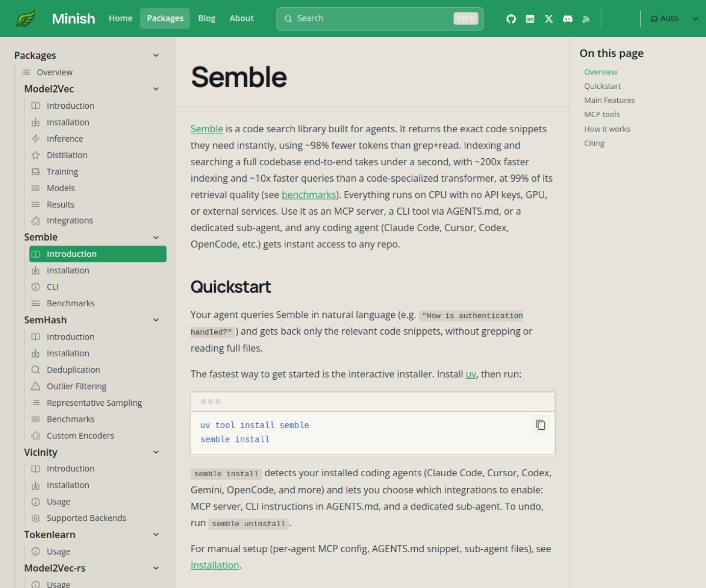Open the Minish GitHub icon link
706x588 pixels.
coord(511,19)
